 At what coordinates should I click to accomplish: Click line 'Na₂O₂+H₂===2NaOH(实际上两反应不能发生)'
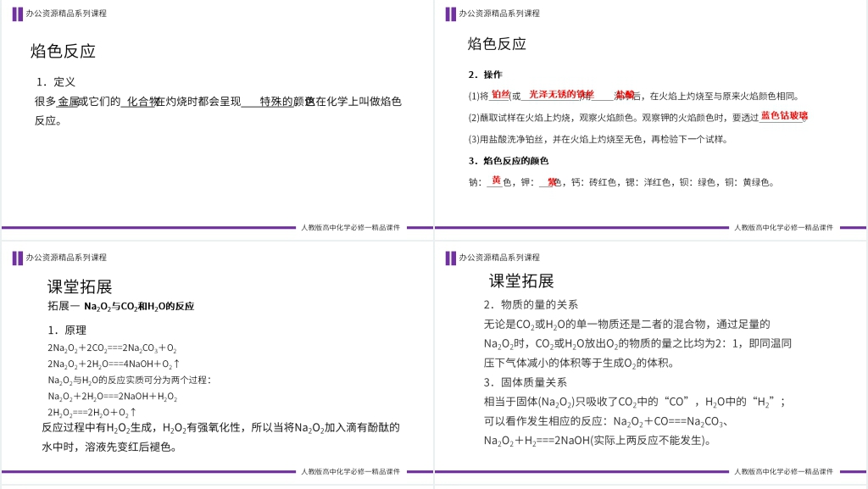tap(598, 441)
